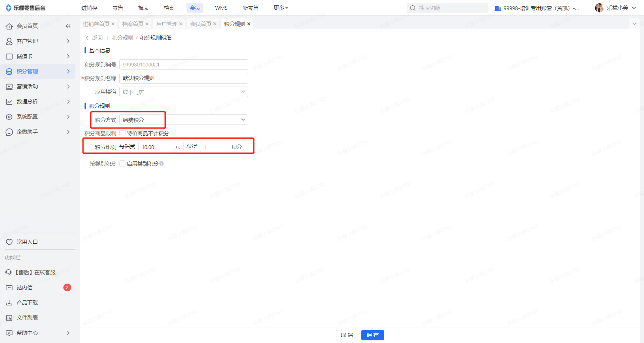Click the 保存 button
Screen dimensions: 644x343
click(x=373, y=335)
